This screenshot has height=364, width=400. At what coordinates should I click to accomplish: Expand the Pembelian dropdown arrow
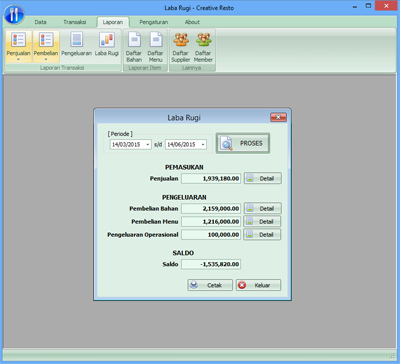pyautogui.click(x=46, y=59)
